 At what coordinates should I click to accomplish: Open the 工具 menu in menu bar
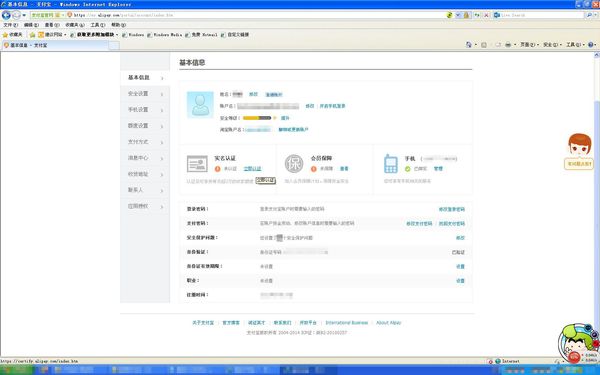(97, 25)
